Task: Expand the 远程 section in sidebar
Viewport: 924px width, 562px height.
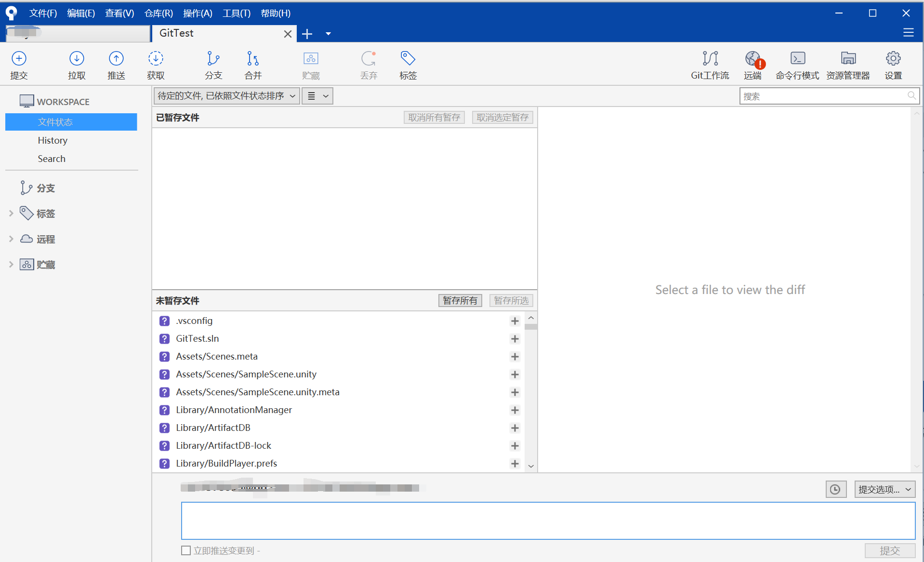Action: tap(11, 239)
